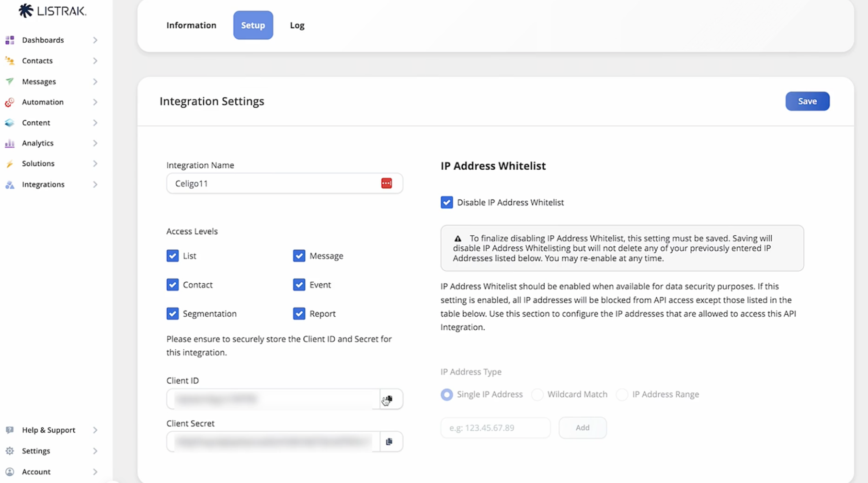Screen dimensions: 868x483
Task: Open Dashboards in the sidebar
Action: click(x=43, y=40)
